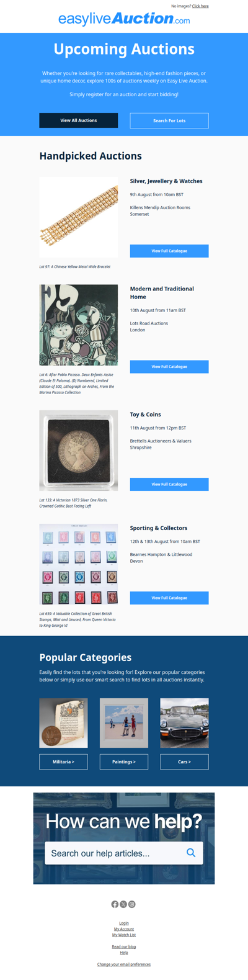
Task: View Full Catalogue for Toy & Coins
Action: pyautogui.click(x=169, y=484)
